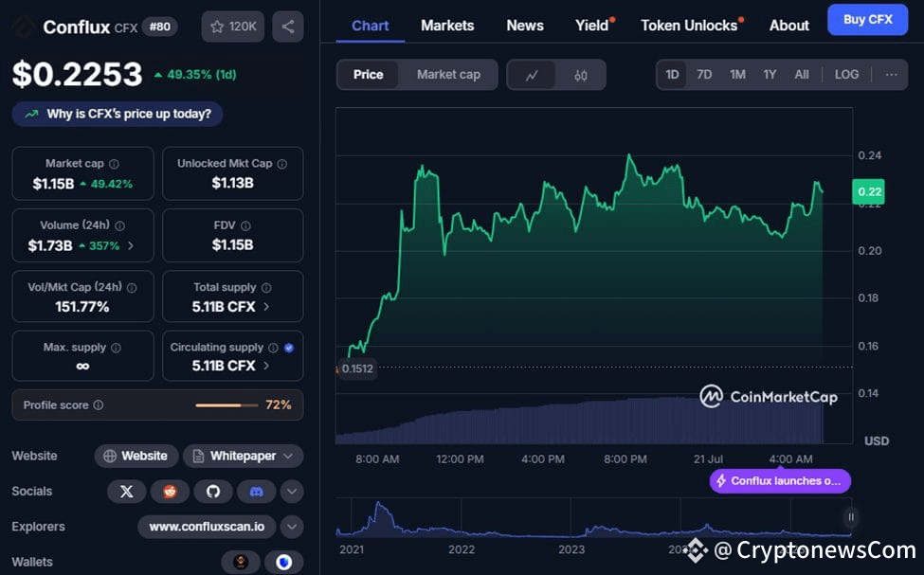This screenshot has height=575, width=924.
Task: Click the timeline range handle on mini chart
Action: tap(851, 517)
